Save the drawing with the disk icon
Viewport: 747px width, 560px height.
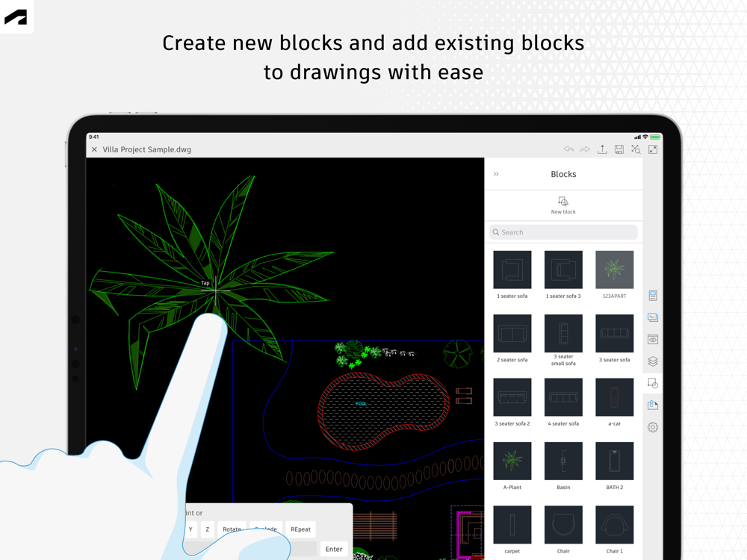[619, 149]
